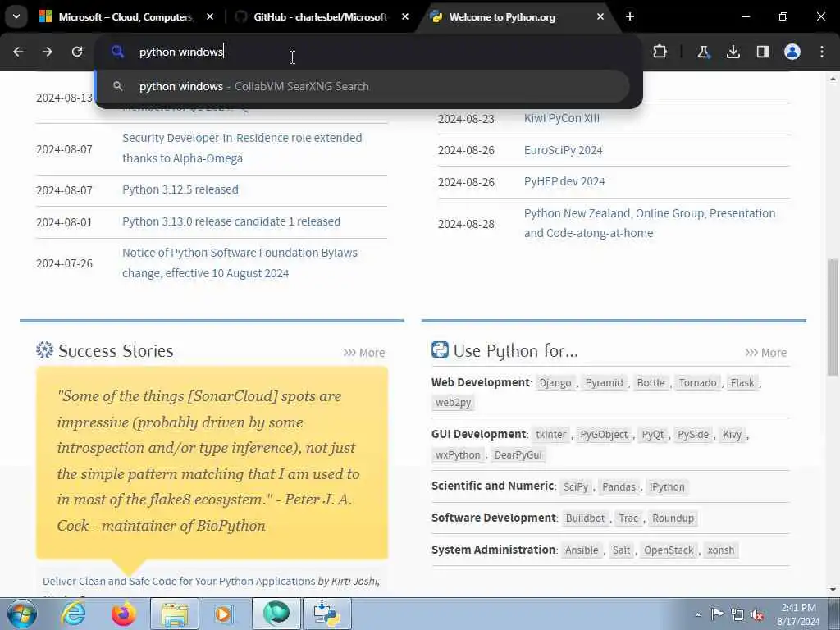Screen dimensions: 840x630
Task: Click the web2py tag
Action: [x=453, y=403]
